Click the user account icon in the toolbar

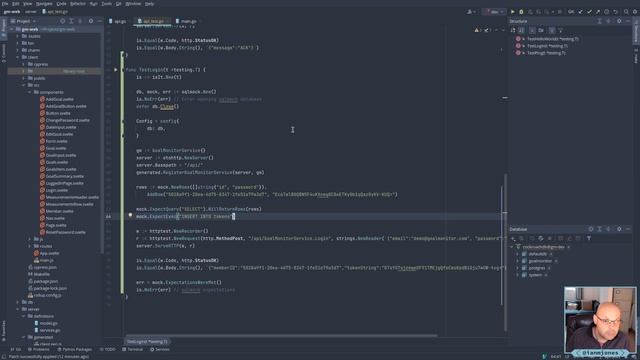pyautogui.click(x=470, y=12)
